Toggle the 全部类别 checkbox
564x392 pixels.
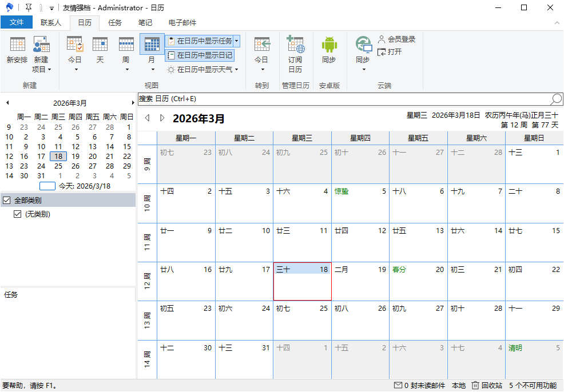pos(7,201)
